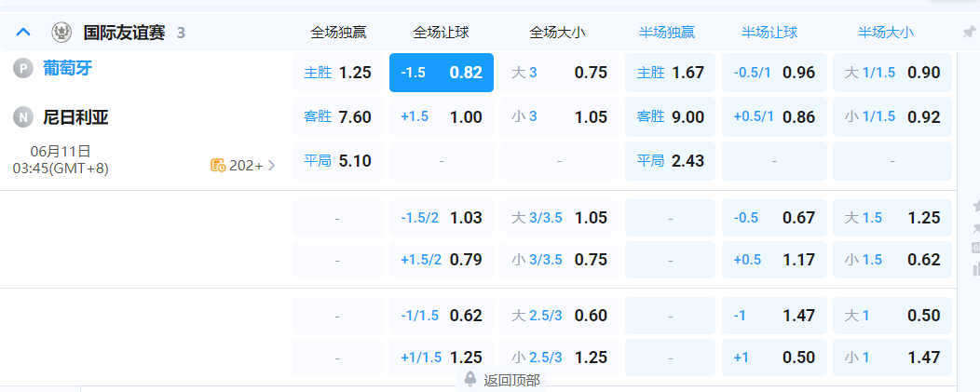This screenshot has height=392, width=980.
Task: Select half-time +0.5 handicap 1.17
Action: pos(774,260)
